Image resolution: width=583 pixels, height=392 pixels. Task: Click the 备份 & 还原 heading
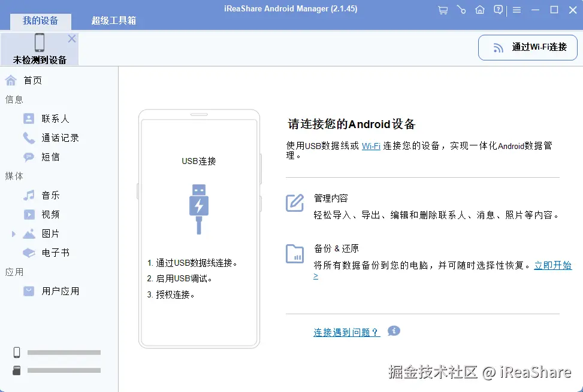336,248
